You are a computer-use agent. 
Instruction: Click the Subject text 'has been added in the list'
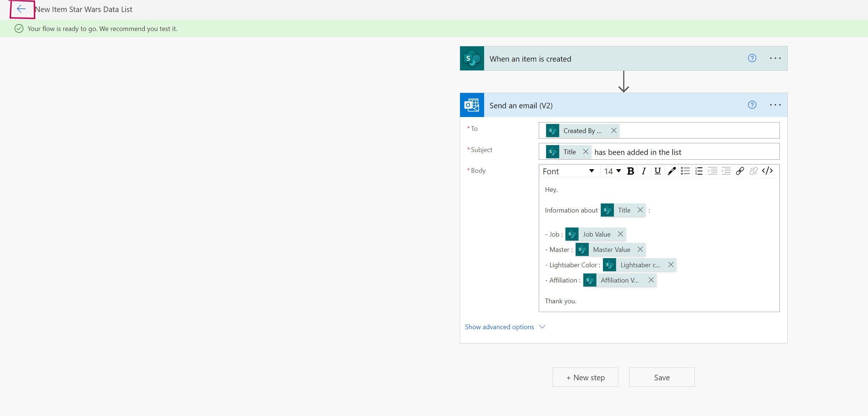point(638,152)
